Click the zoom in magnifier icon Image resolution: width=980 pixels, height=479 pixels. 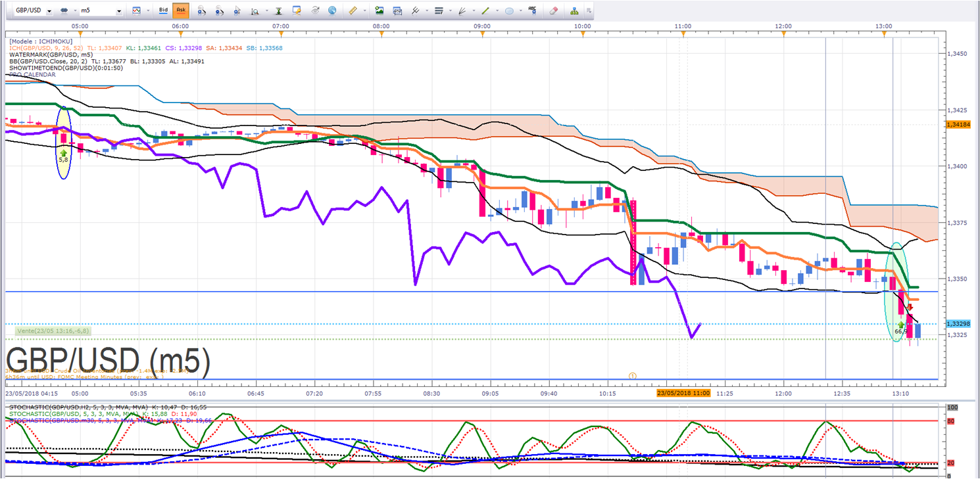click(202, 11)
